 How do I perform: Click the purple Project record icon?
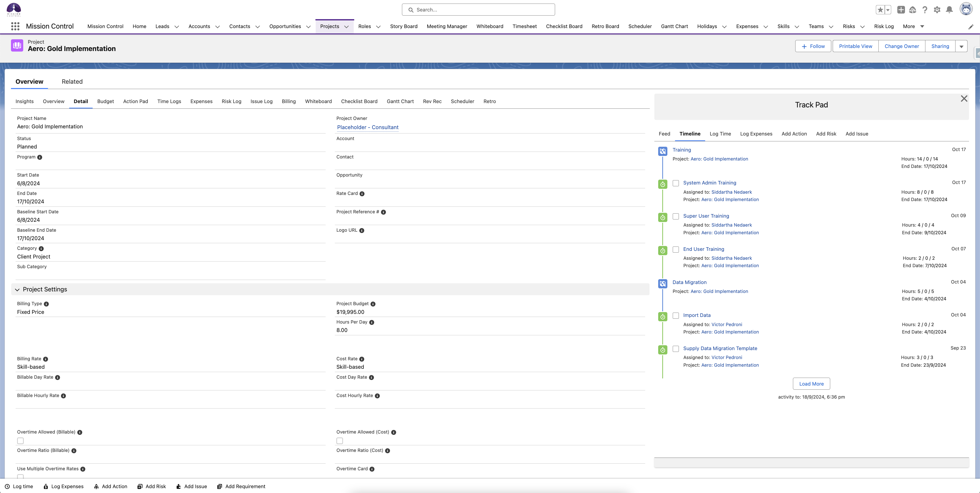click(x=17, y=45)
